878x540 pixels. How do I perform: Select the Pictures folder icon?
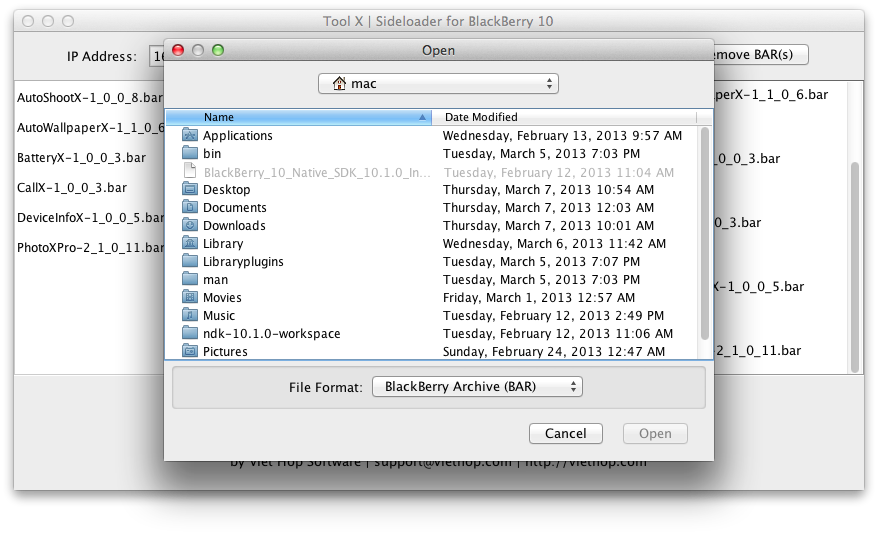(x=190, y=351)
